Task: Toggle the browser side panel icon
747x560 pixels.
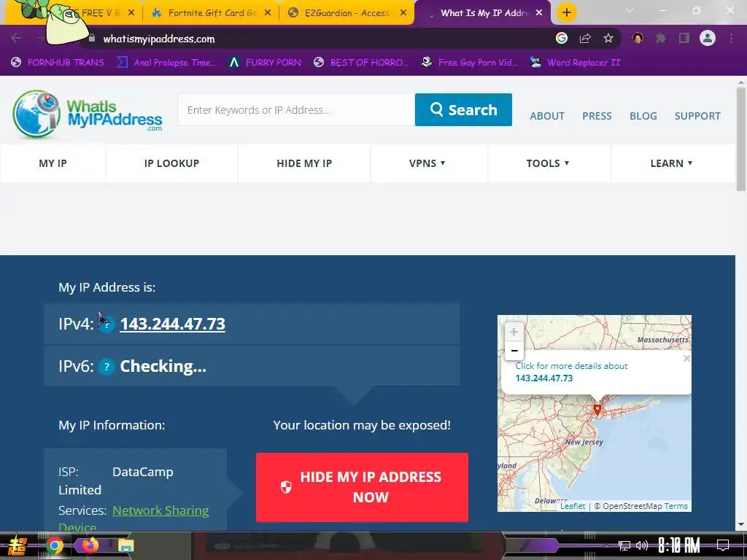Action: (684, 38)
